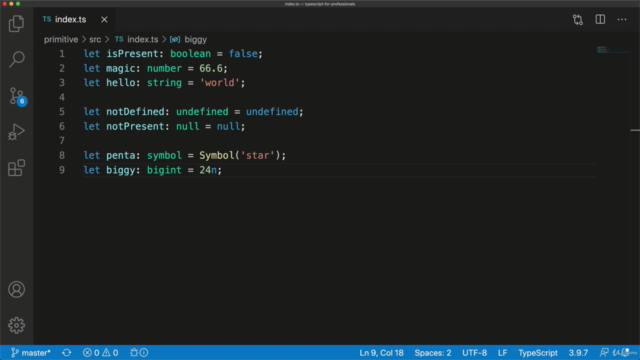Click the index.ts breadcrumb item
Screen dimensions: 640x360
tap(137, 40)
